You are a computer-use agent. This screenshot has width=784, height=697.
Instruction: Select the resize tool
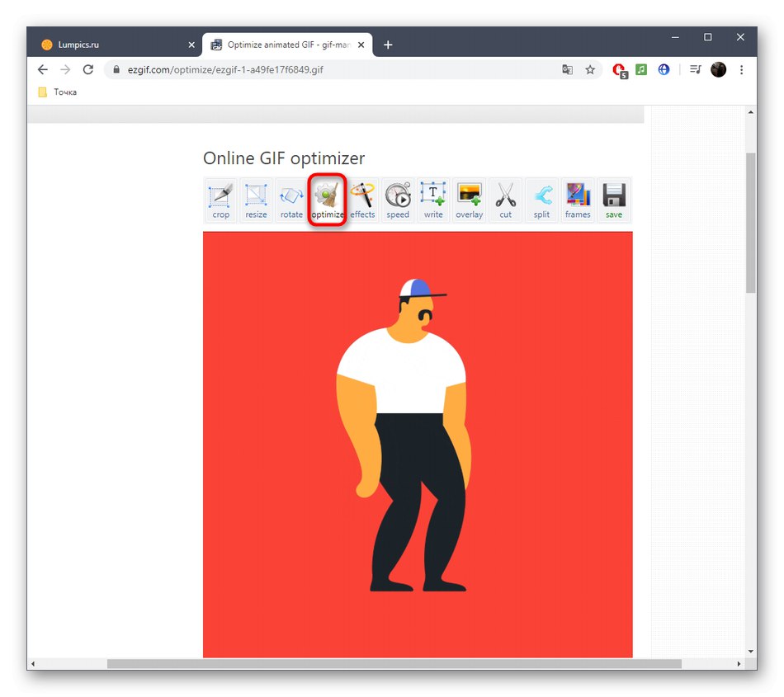pos(256,200)
